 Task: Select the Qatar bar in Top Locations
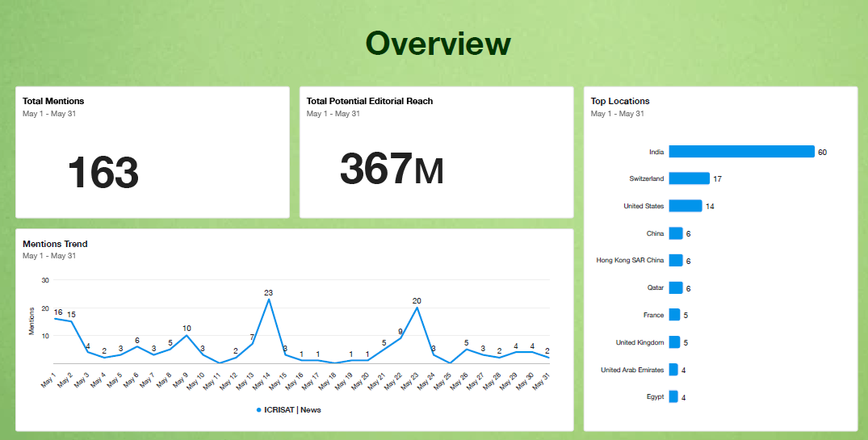pos(675,288)
